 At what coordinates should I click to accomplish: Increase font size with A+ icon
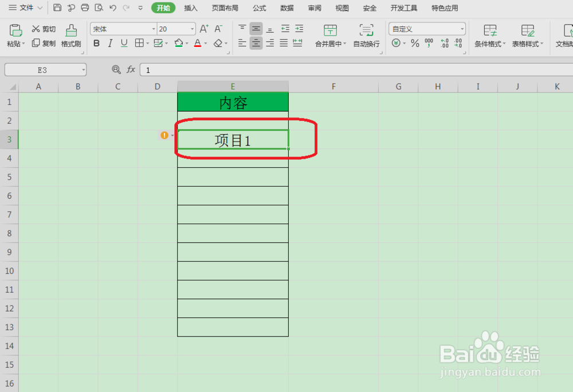click(x=205, y=29)
